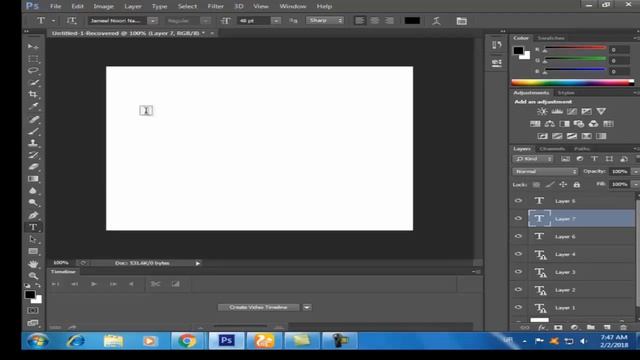Open dropdown beside Create Video Timeline

tap(307, 307)
